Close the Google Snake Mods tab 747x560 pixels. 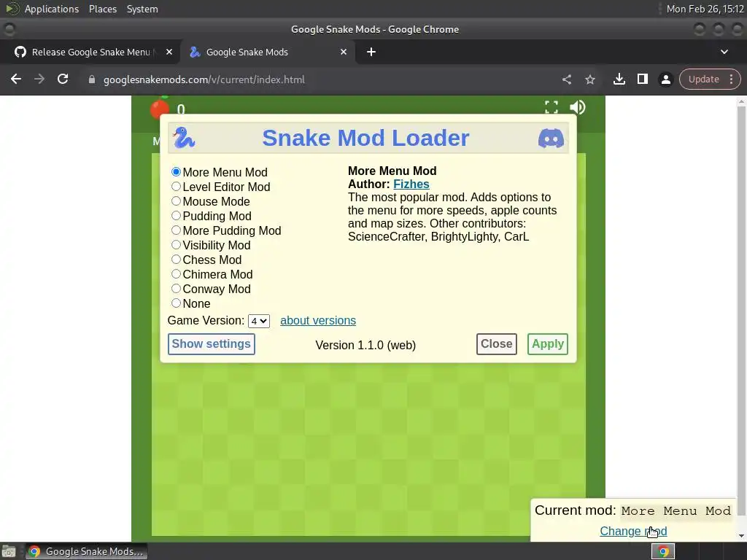pos(344,52)
